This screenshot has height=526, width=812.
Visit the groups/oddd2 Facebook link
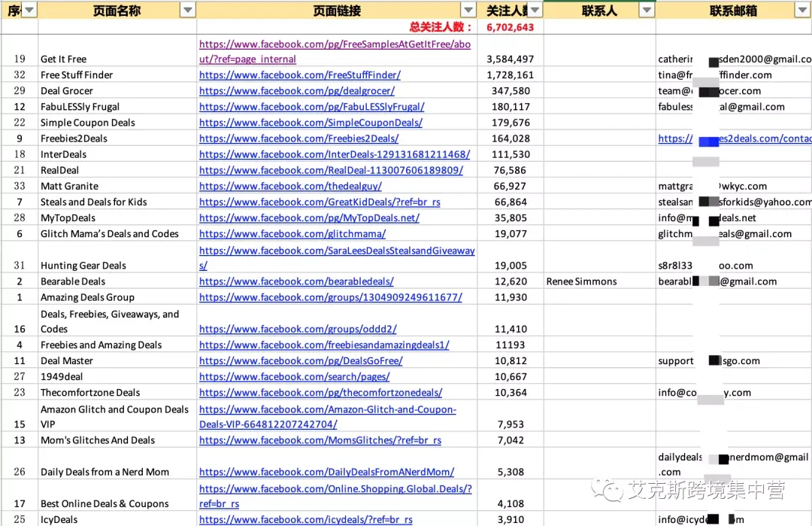click(x=298, y=329)
